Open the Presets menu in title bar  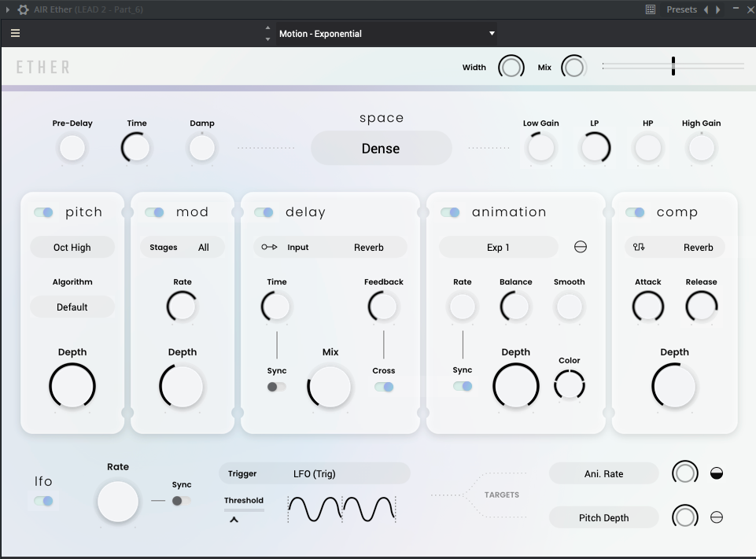681,9
